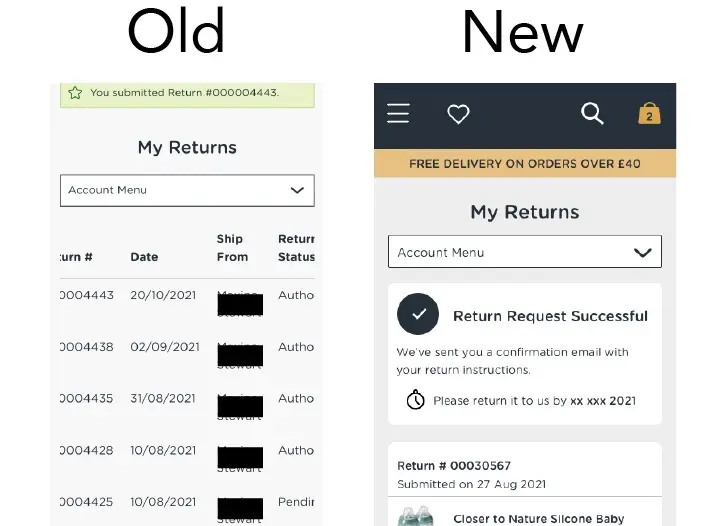Open the wishlist heart icon
Screen dimensions: 702x526
(458, 114)
